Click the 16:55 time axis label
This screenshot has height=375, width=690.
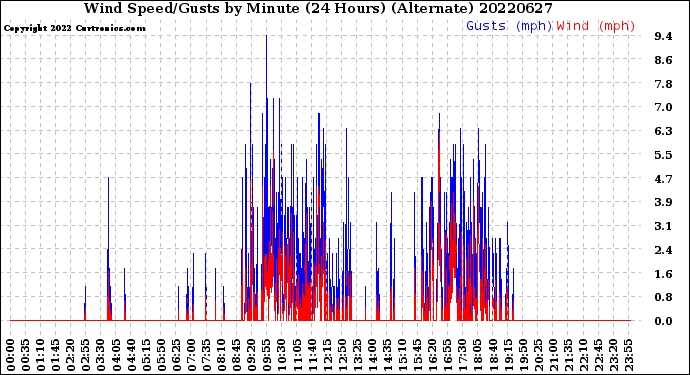tap(447, 355)
